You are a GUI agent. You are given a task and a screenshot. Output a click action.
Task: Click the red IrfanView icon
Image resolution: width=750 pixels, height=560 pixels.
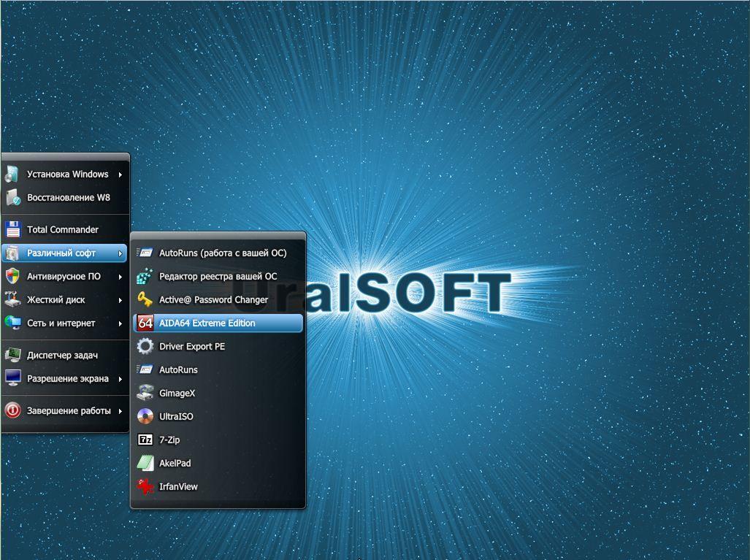pyautogui.click(x=145, y=486)
